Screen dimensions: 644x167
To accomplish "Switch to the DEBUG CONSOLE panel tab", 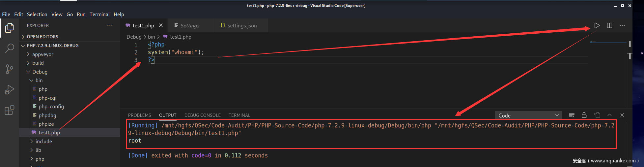I will tap(202, 115).
